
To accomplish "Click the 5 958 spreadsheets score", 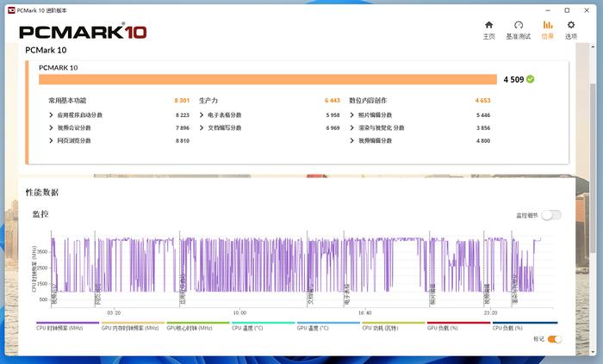I will (333, 115).
